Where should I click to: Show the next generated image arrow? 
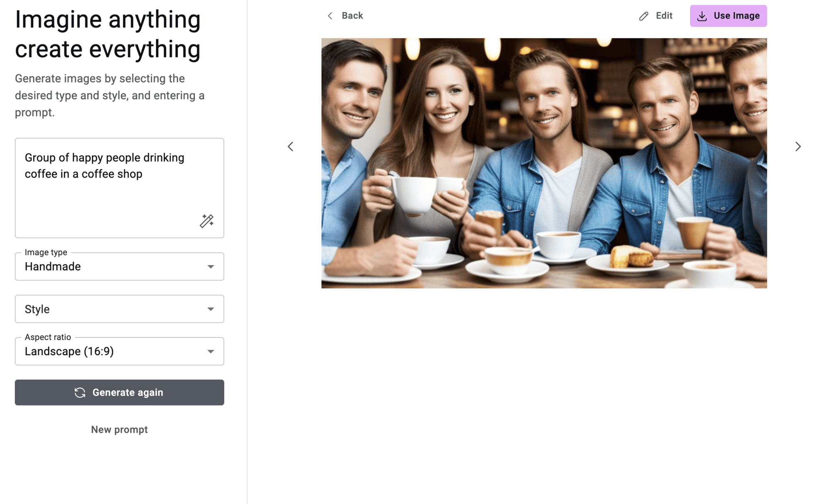point(798,147)
